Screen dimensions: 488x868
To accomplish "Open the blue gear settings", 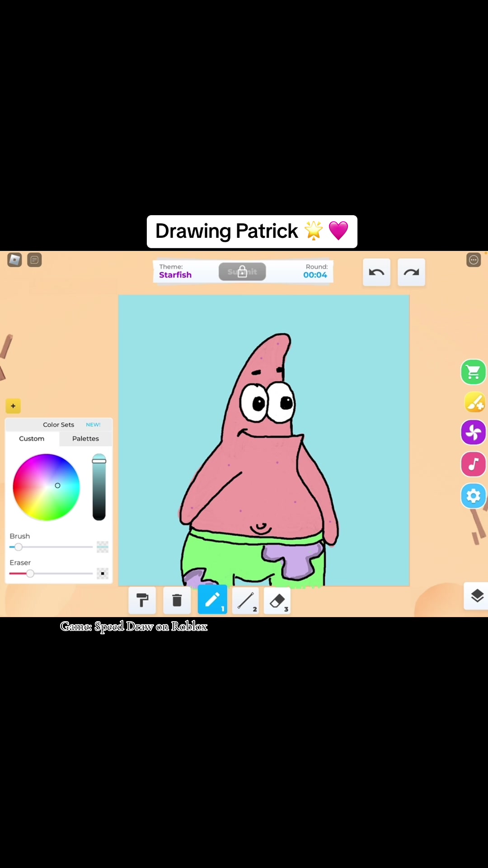I will pos(473,496).
